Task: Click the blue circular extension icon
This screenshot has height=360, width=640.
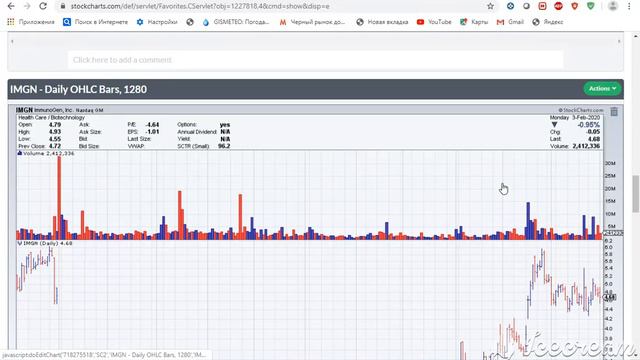Action: (x=511, y=6)
